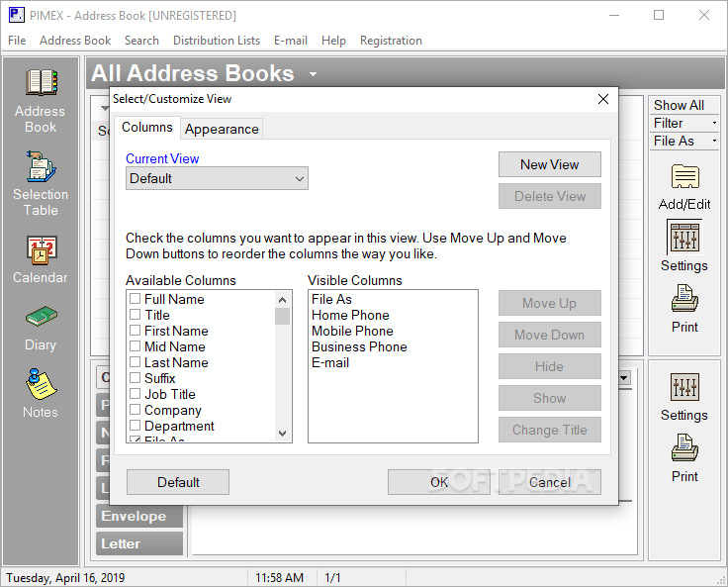Image resolution: width=728 pixels, height=587 pixels.
Task: Check the Mid Name column checkbox
Action: (x=135, y=345)
